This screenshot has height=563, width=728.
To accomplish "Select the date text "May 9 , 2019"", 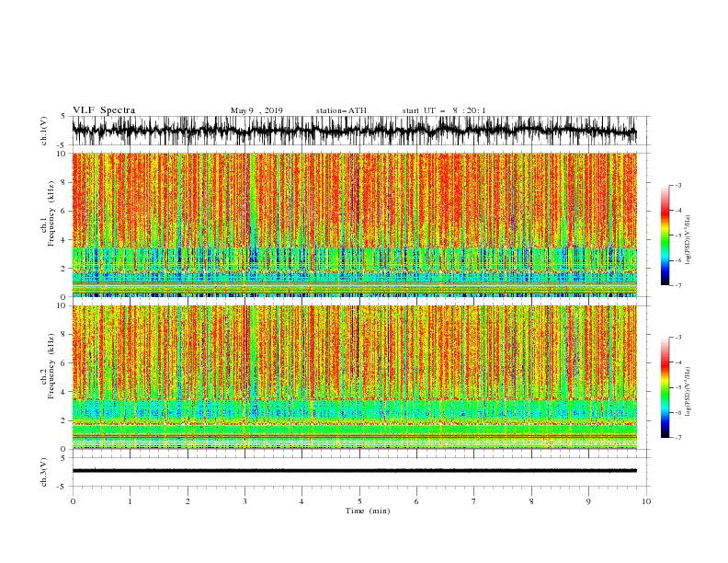I will (256, 110).
